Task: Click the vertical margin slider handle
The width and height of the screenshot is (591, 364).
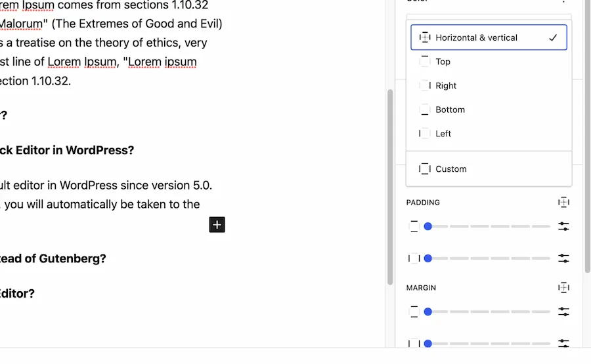Action: (x=427, y=312)
